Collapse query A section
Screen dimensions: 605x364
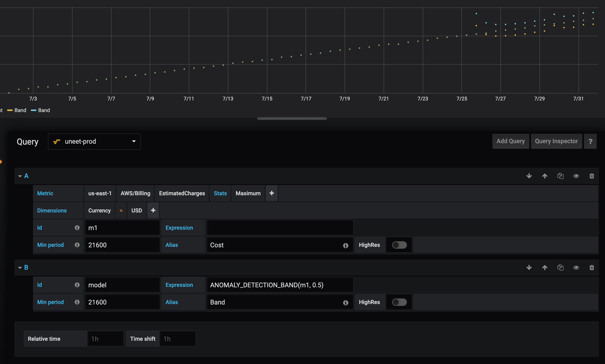click(x=20, y=176)
